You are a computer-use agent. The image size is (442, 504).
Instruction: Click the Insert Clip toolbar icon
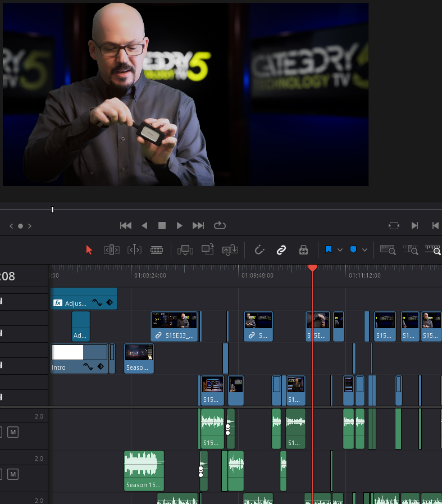pos(185,250)
